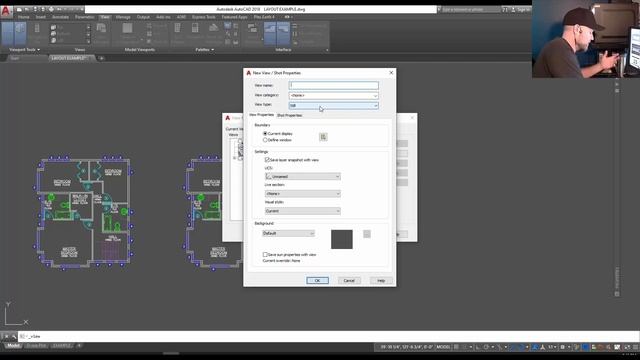The width and height of the screenshot is (640, 360).
Task: Toggle Save layer snapshot with view checkbox
Action: pos(267,160)
